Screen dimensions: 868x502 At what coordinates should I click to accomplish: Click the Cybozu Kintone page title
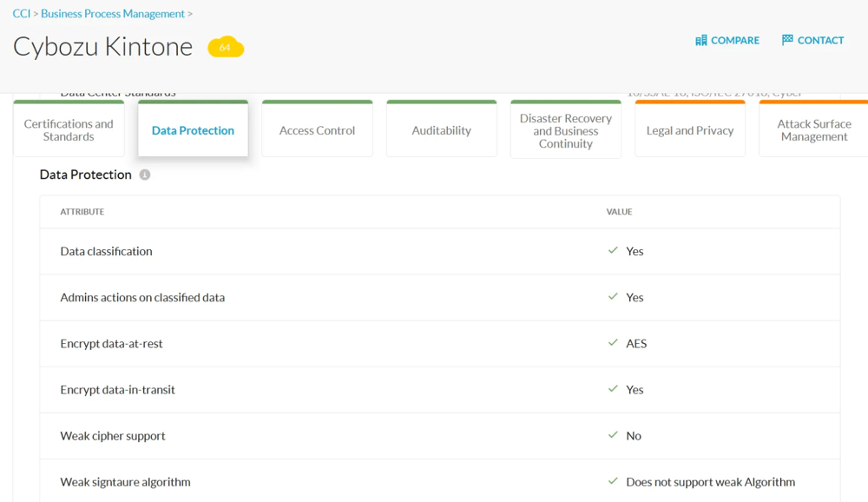tap(103, 47)
